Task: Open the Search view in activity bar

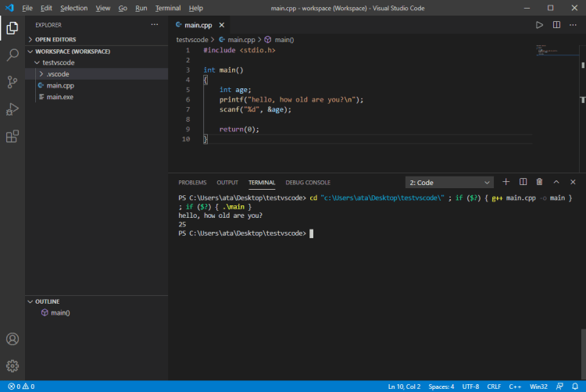Action: click(13, 55)
